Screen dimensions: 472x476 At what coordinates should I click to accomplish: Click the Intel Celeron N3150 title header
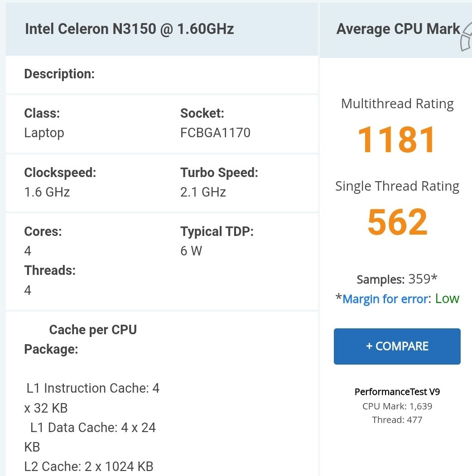130,29
